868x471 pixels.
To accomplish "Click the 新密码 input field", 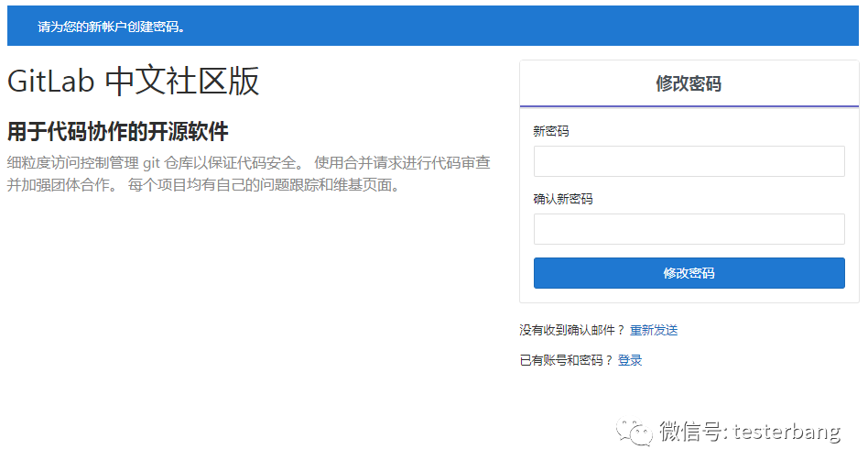I will [689, 161].
